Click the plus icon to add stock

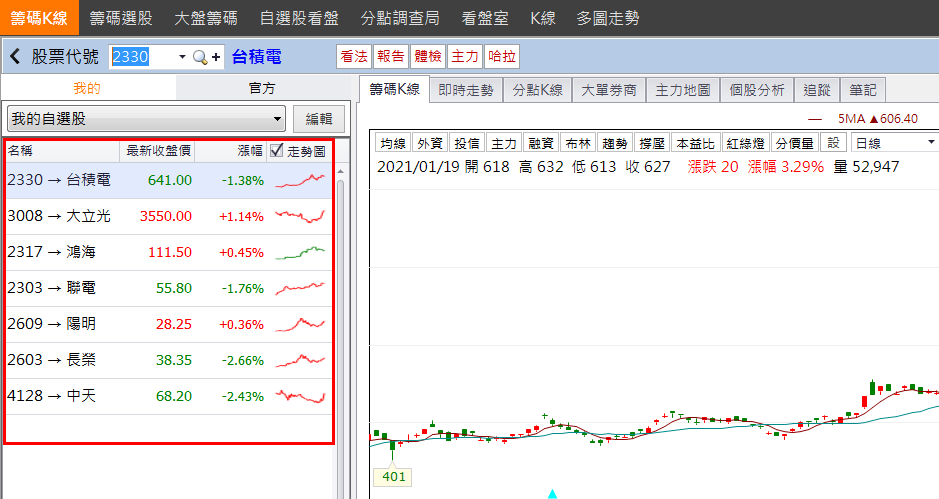216,57
